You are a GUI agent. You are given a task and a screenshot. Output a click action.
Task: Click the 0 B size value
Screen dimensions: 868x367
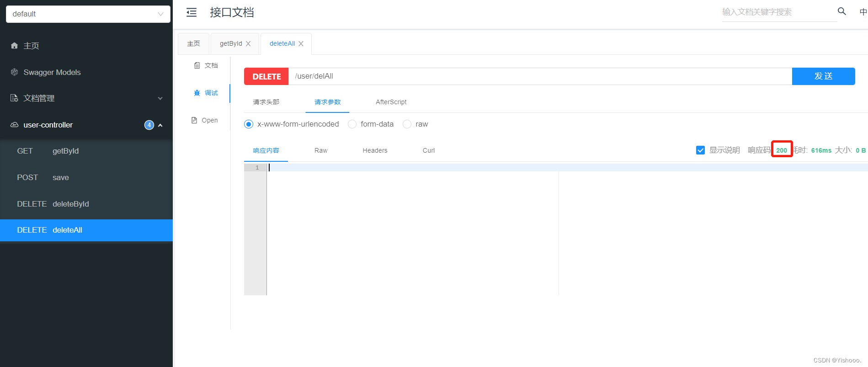click(861, 150)
